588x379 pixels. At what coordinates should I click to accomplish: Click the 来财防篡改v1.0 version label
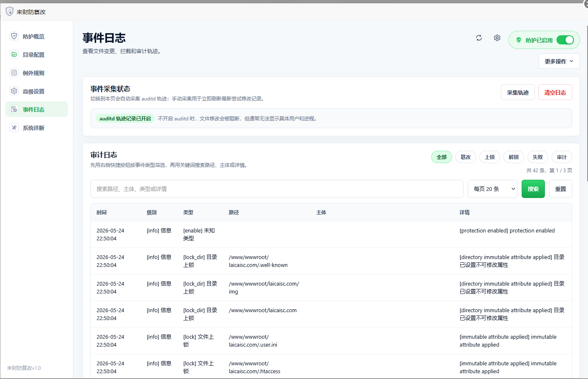pyautogui.click(x=24, y=368)
